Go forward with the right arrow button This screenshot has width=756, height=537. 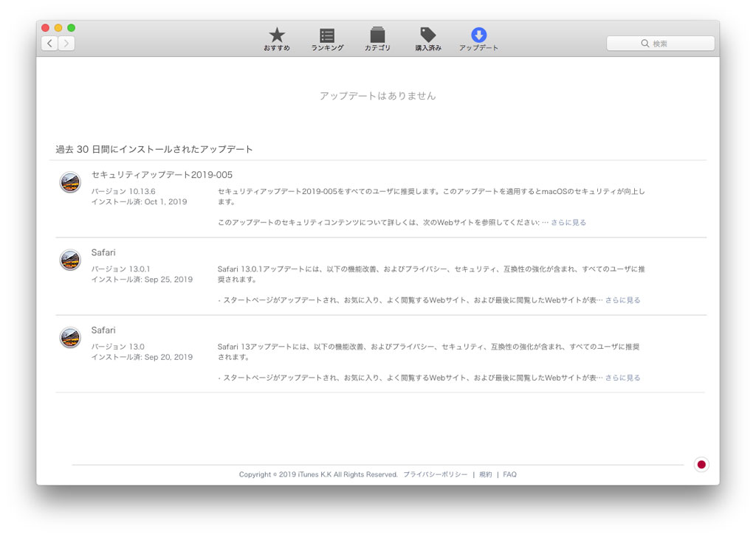pos(66,44)
